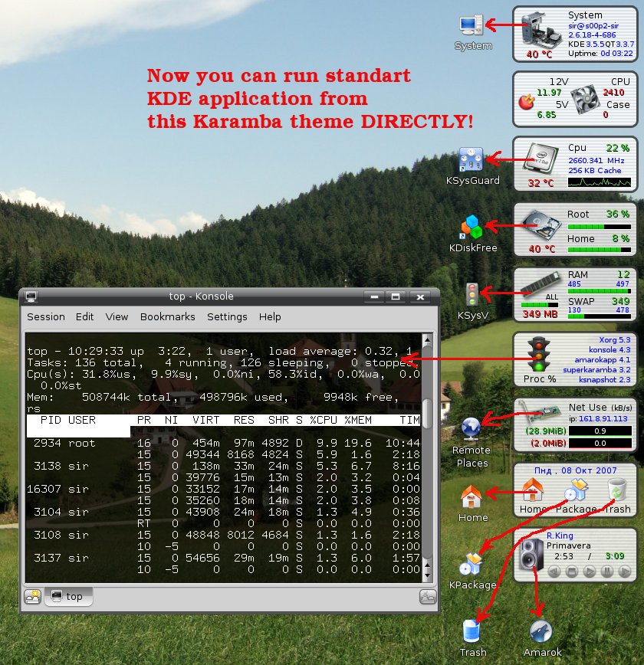Open the System desktop icon

472,26
